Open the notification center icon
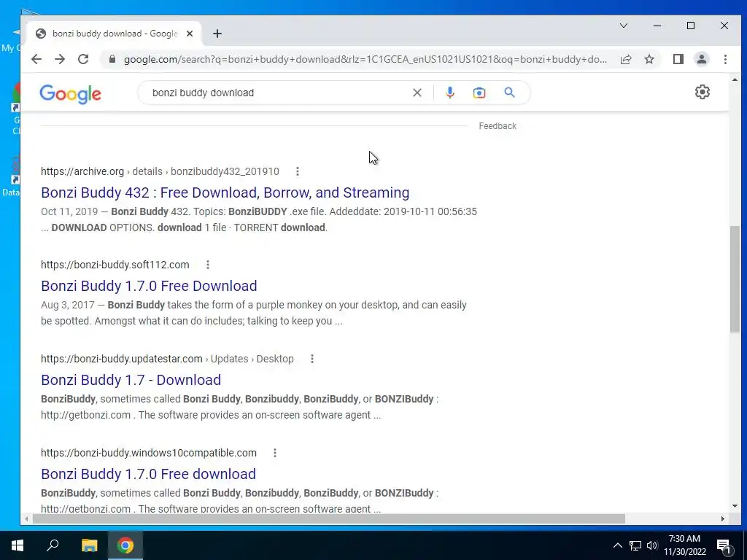Screen dimensions: 747x560 pos(724,545)
